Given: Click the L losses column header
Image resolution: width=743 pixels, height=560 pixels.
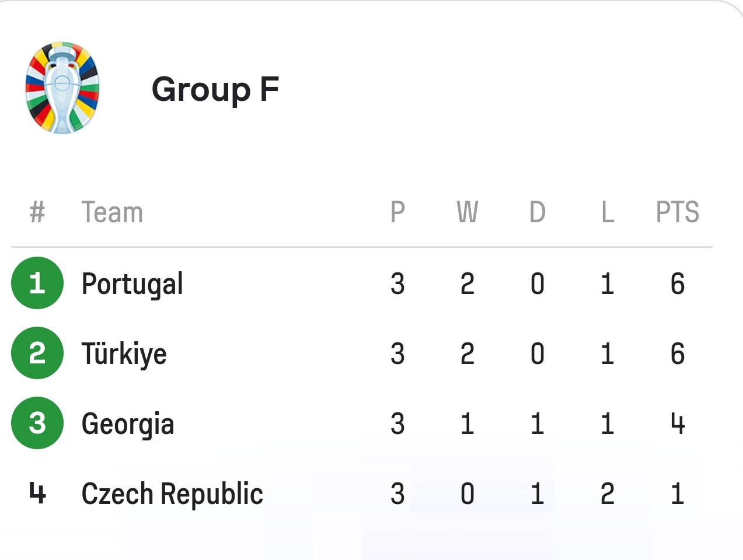Looking at the screenshot, I should click(608, 212).
